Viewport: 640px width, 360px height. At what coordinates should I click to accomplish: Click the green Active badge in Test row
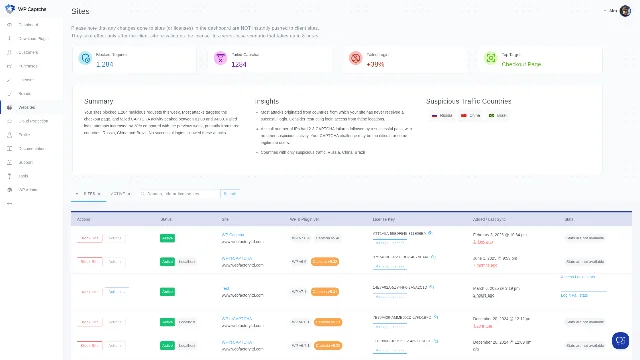point(167,292)
